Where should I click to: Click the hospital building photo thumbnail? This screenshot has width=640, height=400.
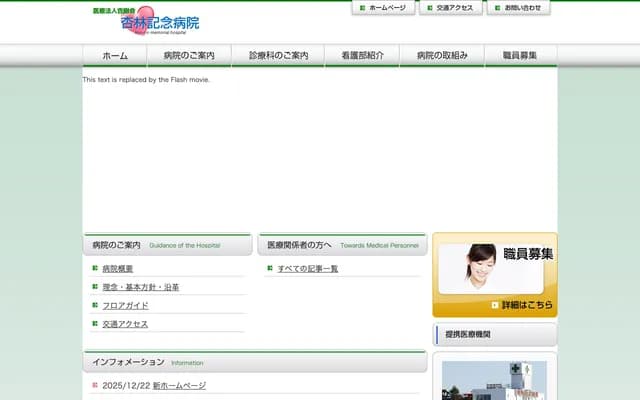(x=494, y=381)
